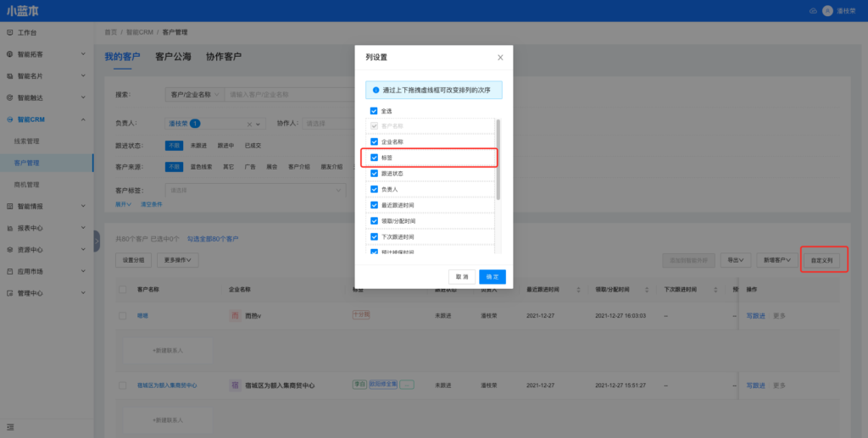Switch to the 客户公海 tab
868x438 pixels.
coord(173,57)
